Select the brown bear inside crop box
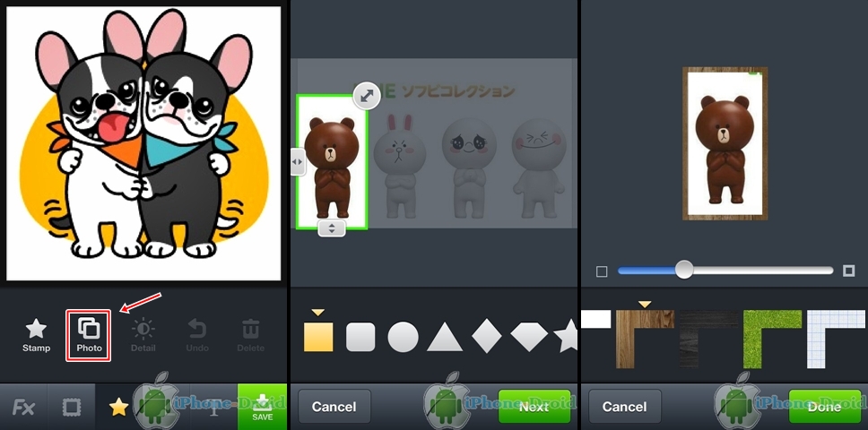The height and width of the screenshot is (430, 868). click(332, 167)
